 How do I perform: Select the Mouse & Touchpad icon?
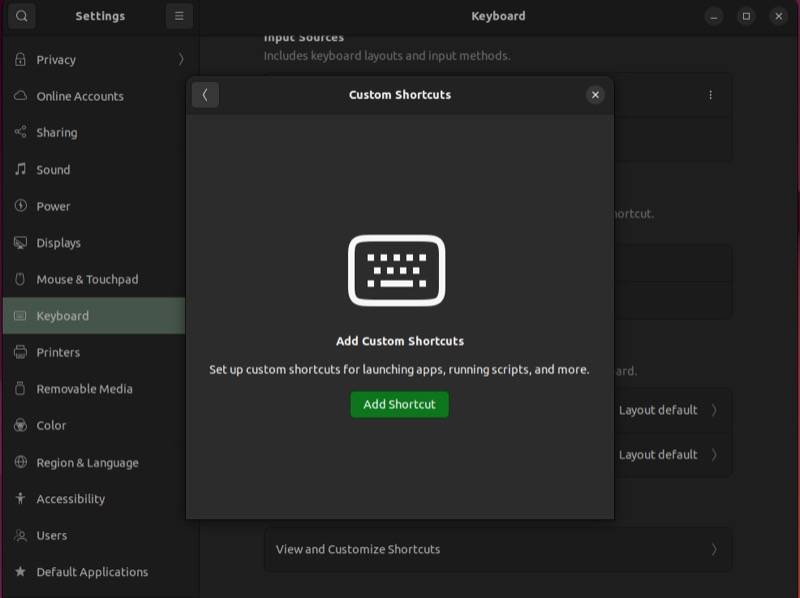click(x=19, y=279)
